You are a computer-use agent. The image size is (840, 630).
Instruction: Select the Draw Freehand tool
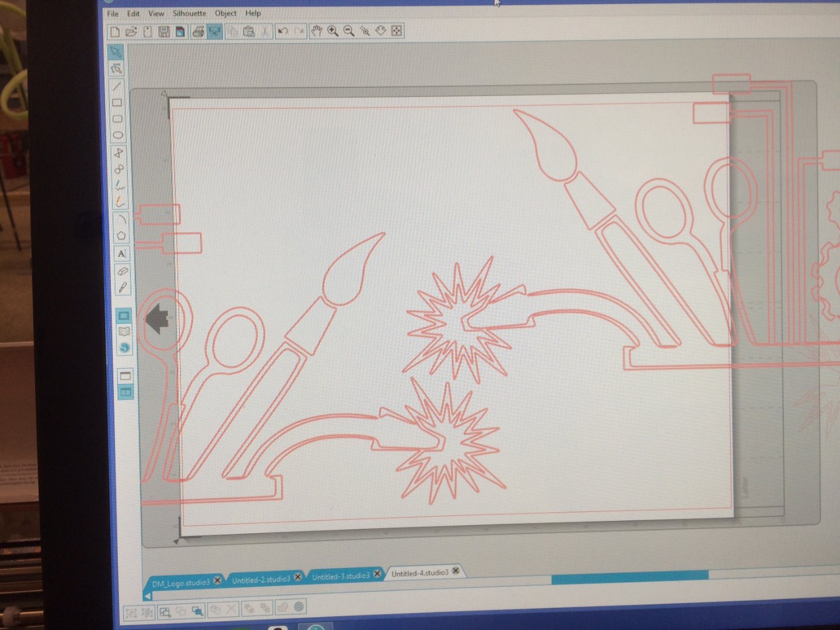click(x=120, y=185)
